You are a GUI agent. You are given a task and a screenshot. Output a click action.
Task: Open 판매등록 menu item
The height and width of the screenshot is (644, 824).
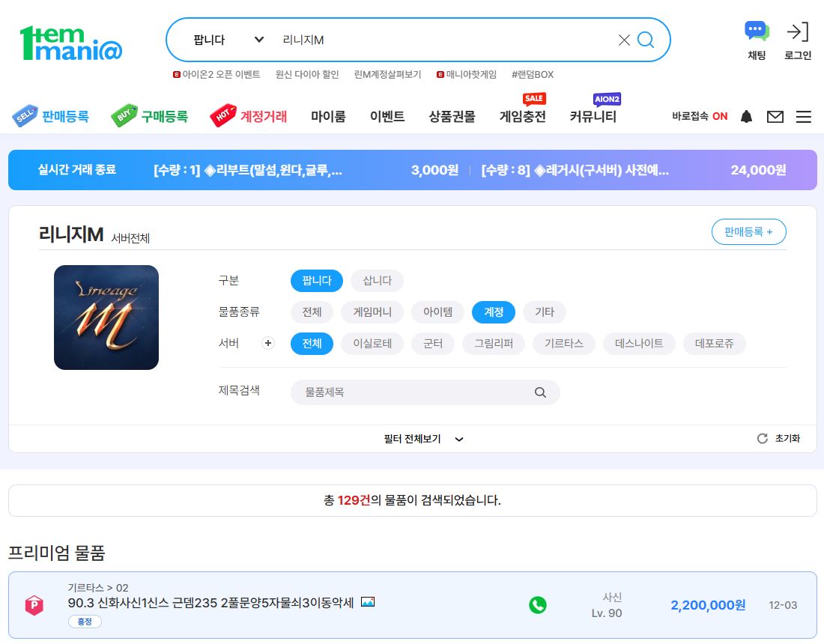51,116
